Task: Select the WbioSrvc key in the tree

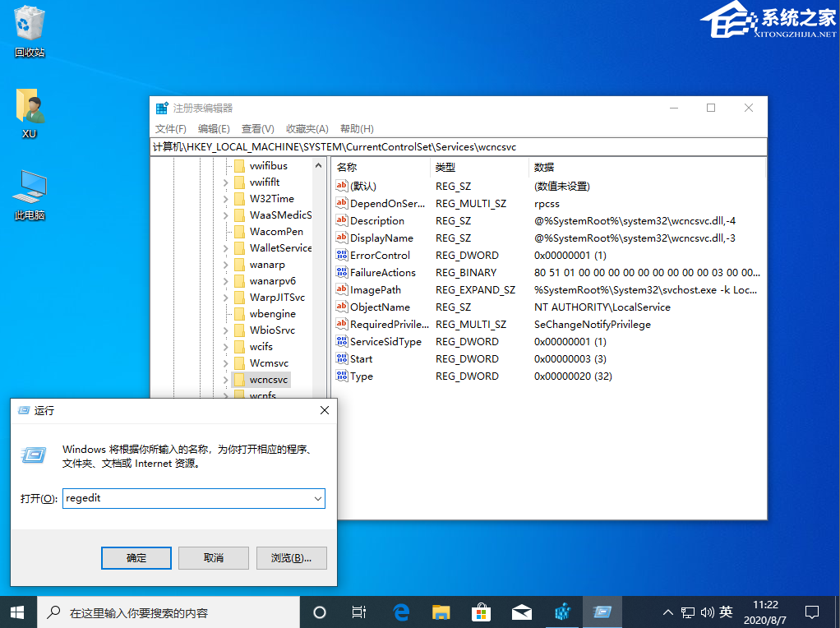Action: click(x=272, y=330)
